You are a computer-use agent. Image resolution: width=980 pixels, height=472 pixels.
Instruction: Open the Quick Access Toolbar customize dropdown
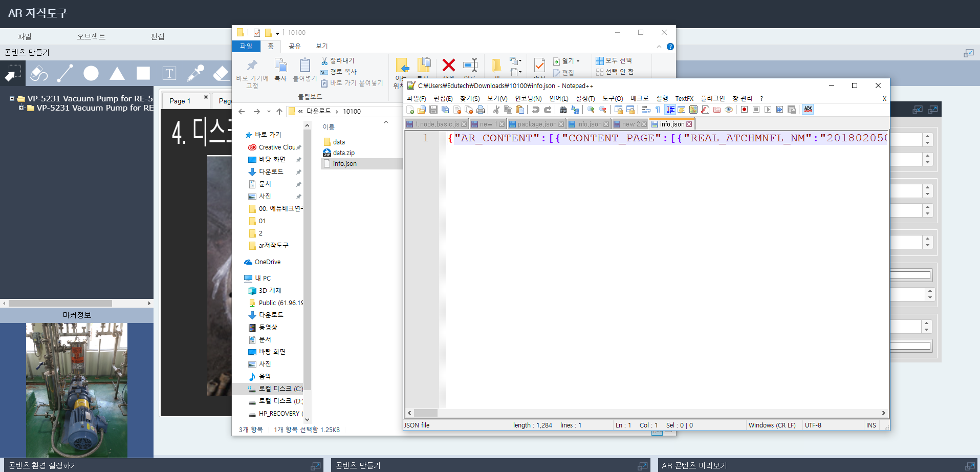click(277, 33)
